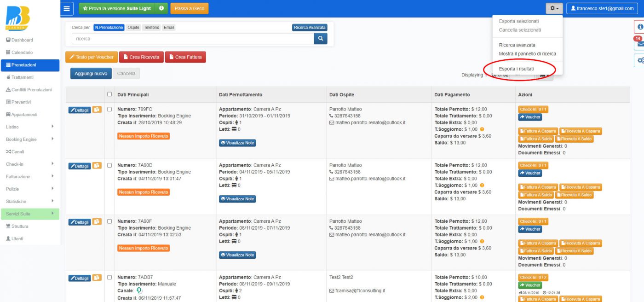Open the gears configuration side icon
644x302 pixels.
[x=639, y=60]
